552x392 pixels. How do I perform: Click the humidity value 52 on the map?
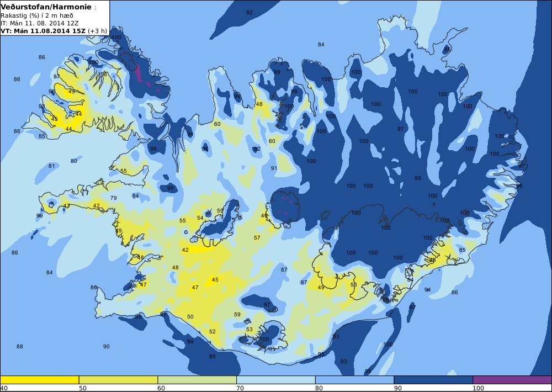(213, 332)
